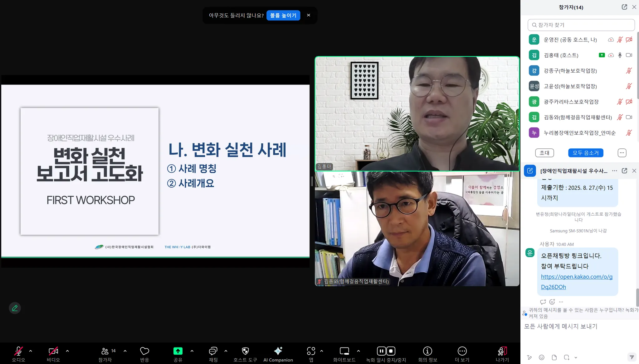
Task: Click the attach file icon in chat
Action: (x=554, y=357)
